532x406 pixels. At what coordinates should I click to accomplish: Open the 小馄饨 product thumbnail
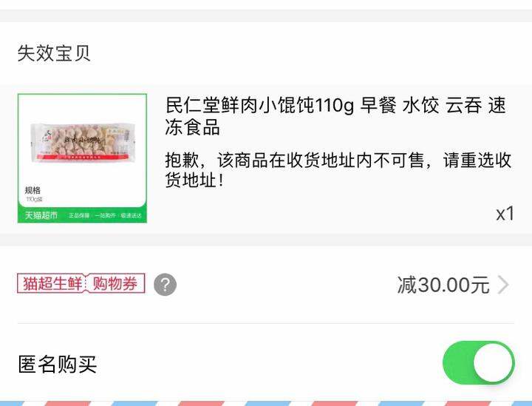point(83,158)
